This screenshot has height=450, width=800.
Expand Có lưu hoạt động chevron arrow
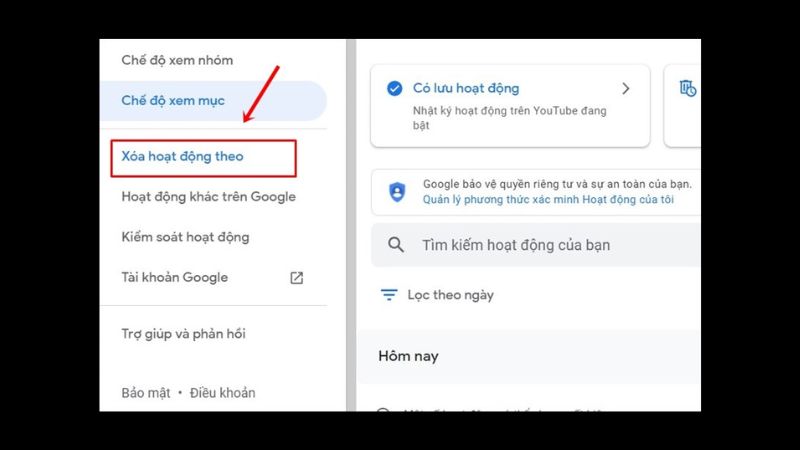(x=626, y=89)
